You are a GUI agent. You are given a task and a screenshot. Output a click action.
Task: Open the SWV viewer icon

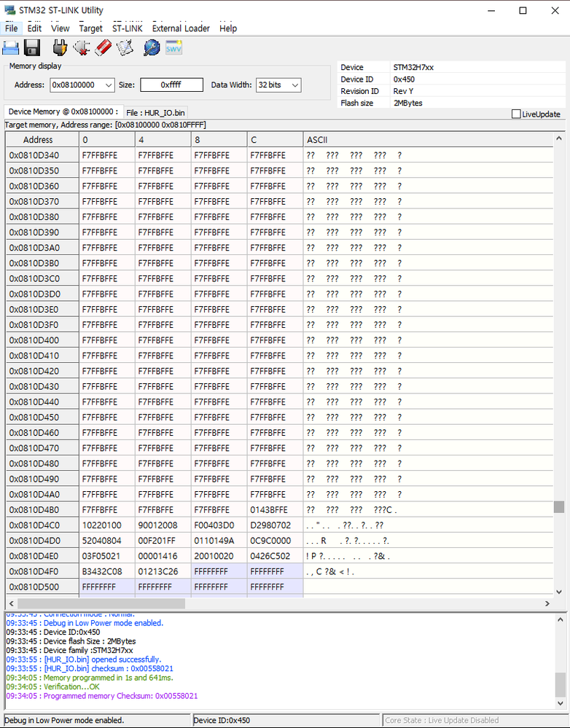[173, 47]
